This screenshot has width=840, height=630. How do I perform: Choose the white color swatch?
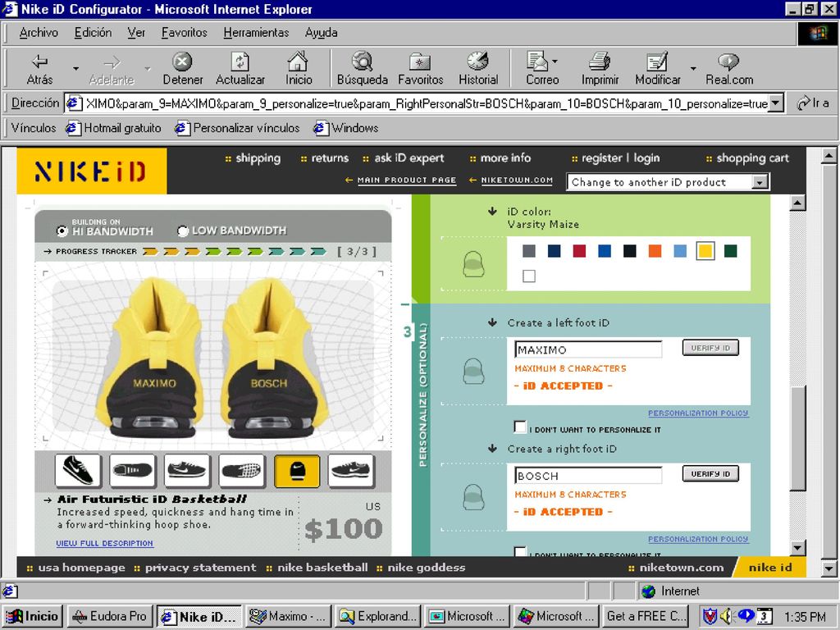529,276
